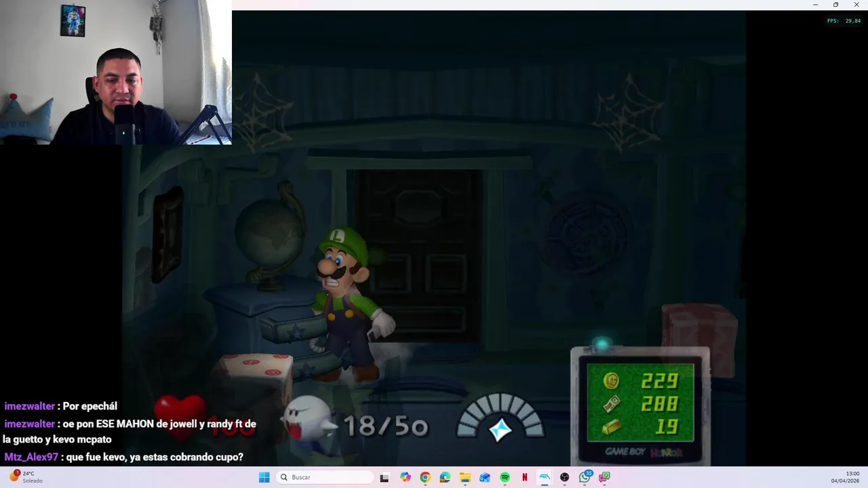Open the weather widget showing 24°C

(27, 476)
